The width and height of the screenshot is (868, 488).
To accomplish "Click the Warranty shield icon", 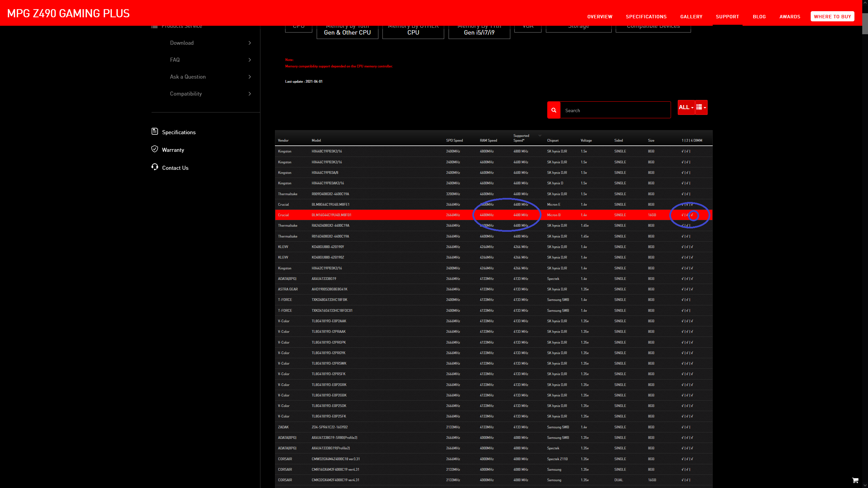I will tap(155, 149).
